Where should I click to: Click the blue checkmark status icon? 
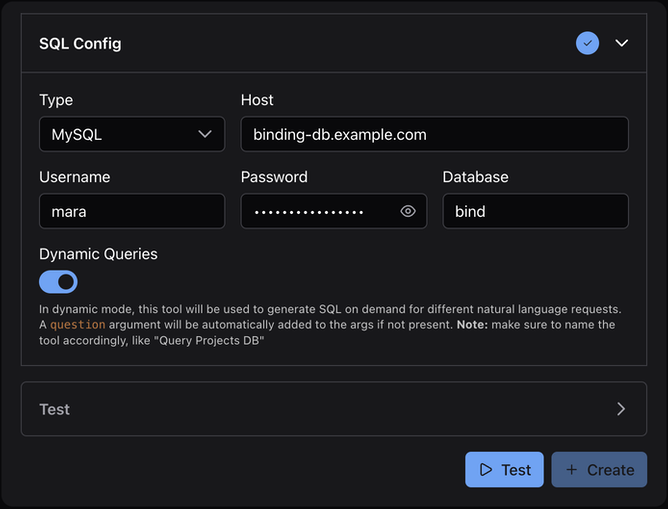[587, 43]
